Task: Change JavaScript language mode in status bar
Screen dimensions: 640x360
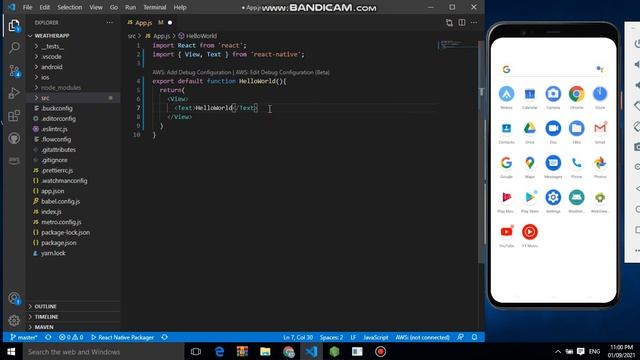Action: click(x=376, y=337)
